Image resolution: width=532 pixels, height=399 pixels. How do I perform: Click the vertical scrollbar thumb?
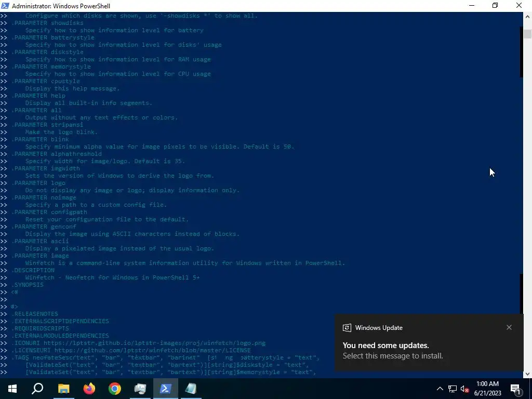pyautogui.click(x=528, y=34)
